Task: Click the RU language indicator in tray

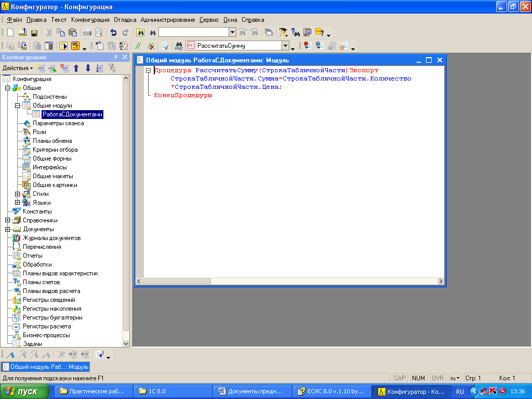Action: coord(460,392)
